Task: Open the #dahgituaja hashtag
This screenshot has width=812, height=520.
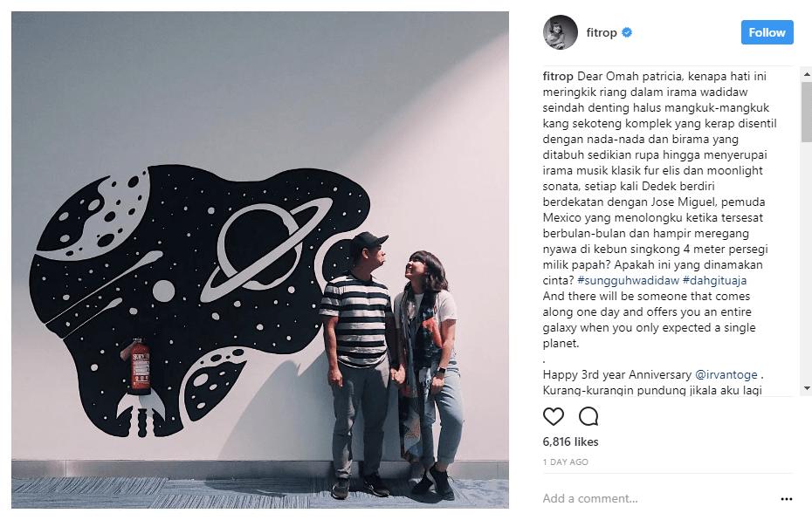Action: pyautogui.click(x=714, y=280)
